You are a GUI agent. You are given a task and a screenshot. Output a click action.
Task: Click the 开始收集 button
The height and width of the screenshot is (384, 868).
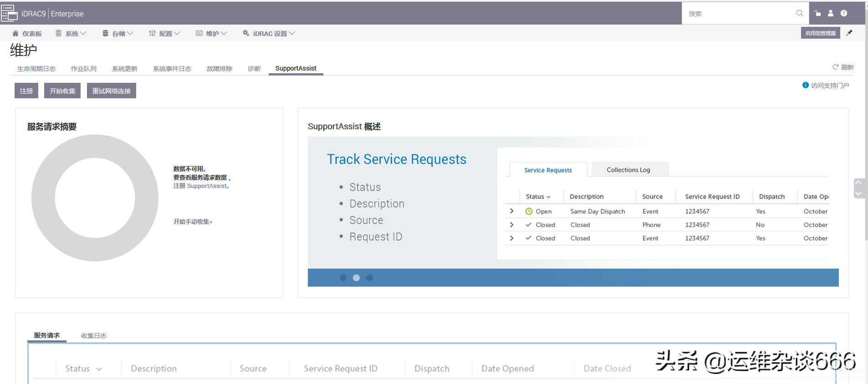(x=62, y=91)
